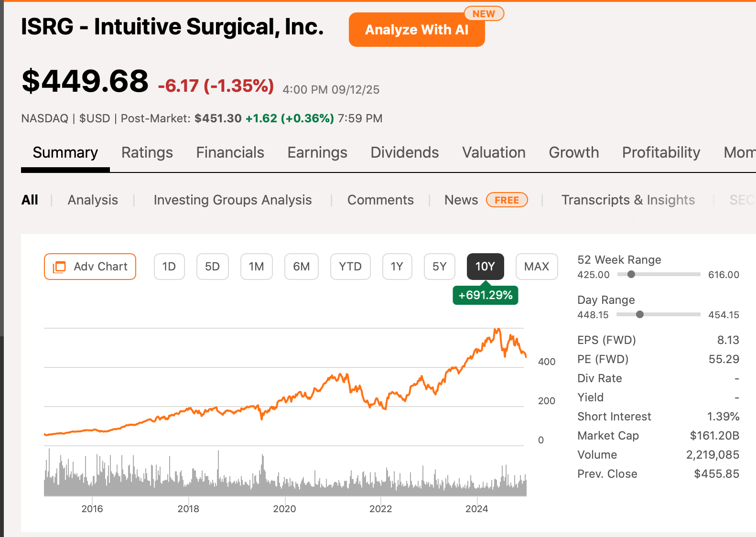Select the 5D chart range
The width and height of the screenshot is (756, 537).
(212, 267)
